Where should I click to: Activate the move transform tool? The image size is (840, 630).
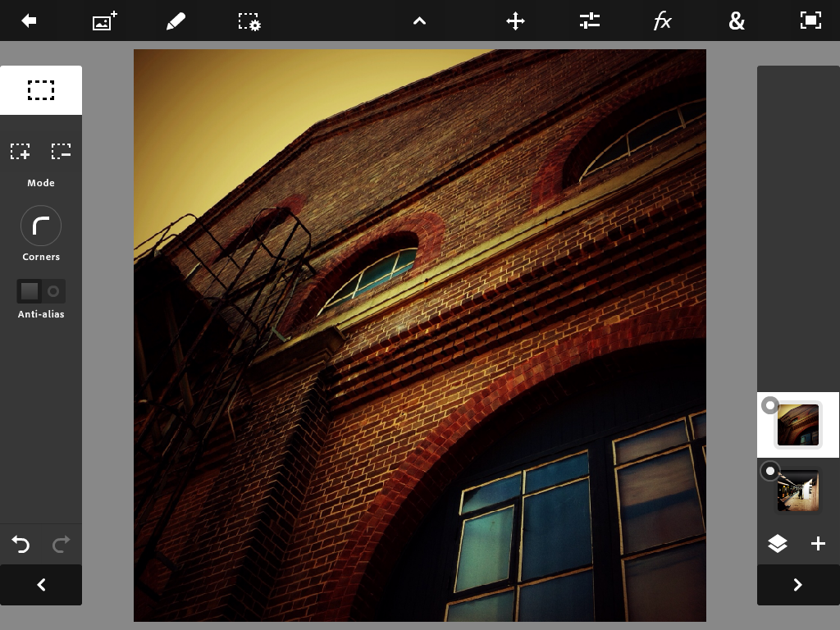coord(515,21)
